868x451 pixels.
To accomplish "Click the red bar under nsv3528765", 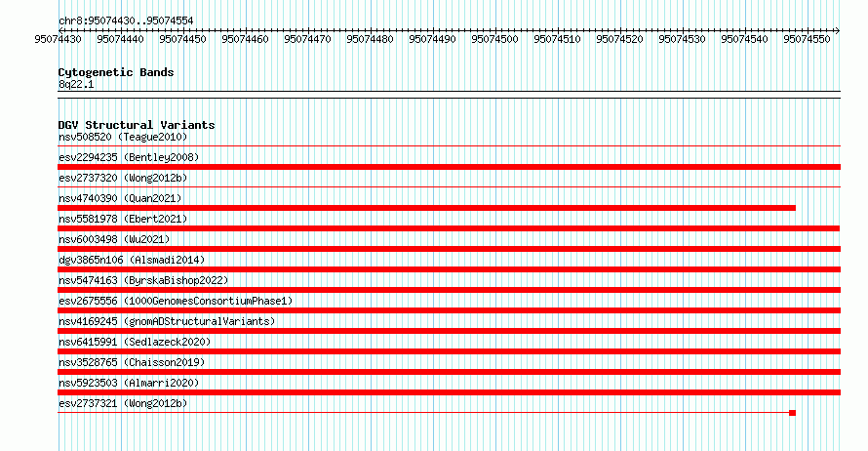I will [x=449, y=372].
